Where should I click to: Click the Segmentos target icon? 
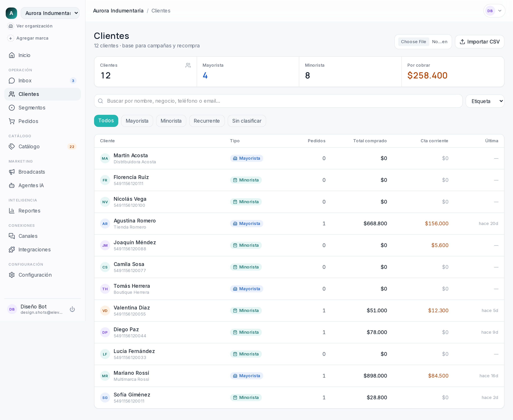click(12, 108)
